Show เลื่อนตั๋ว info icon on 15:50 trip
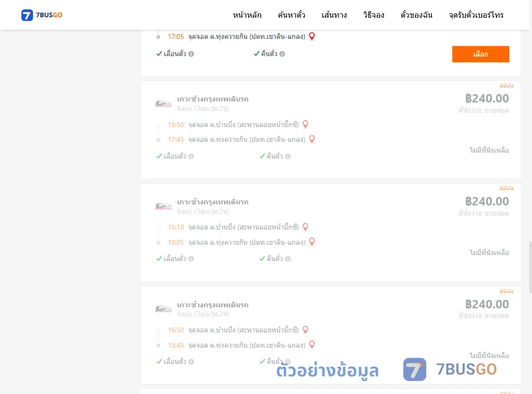This screenshot has width=532, height=394. 191,157
